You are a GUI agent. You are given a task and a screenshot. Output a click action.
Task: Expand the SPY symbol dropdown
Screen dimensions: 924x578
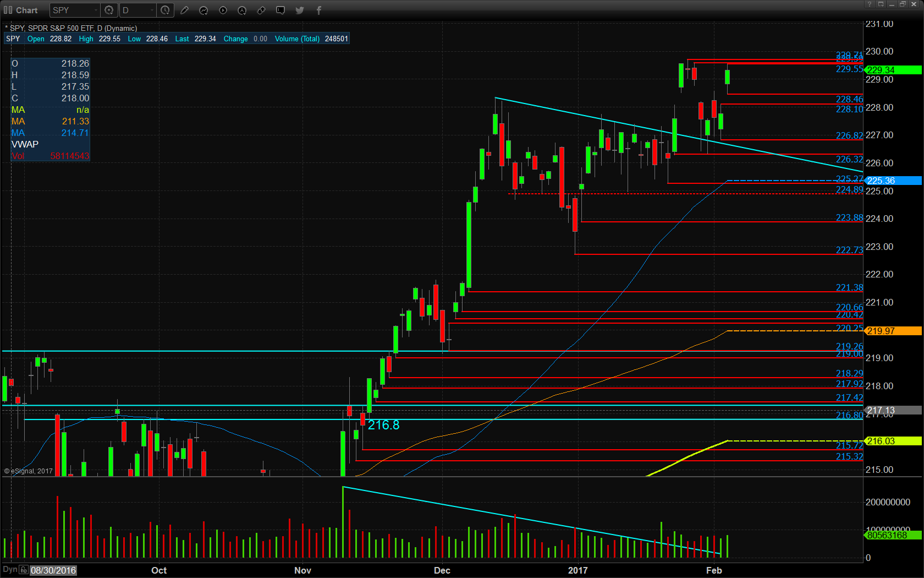point(96,10)
